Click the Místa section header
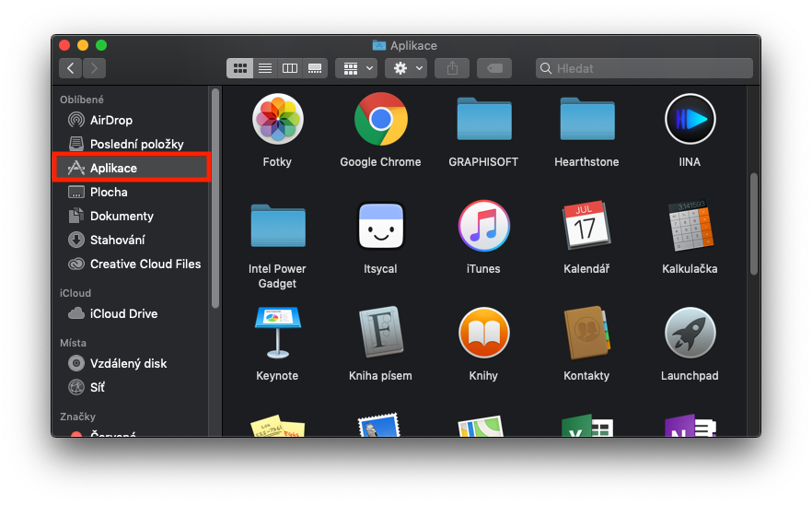The height and width of the screenshot is (505, 812). click(73, 343)
